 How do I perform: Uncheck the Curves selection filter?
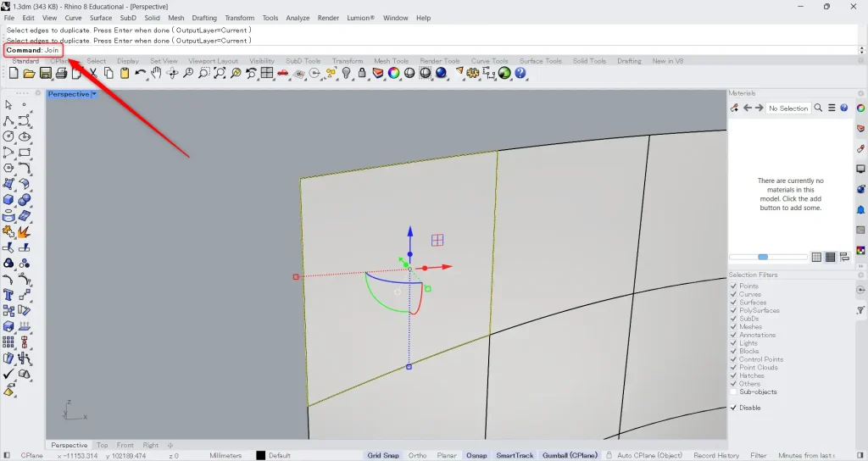point(733,294)
